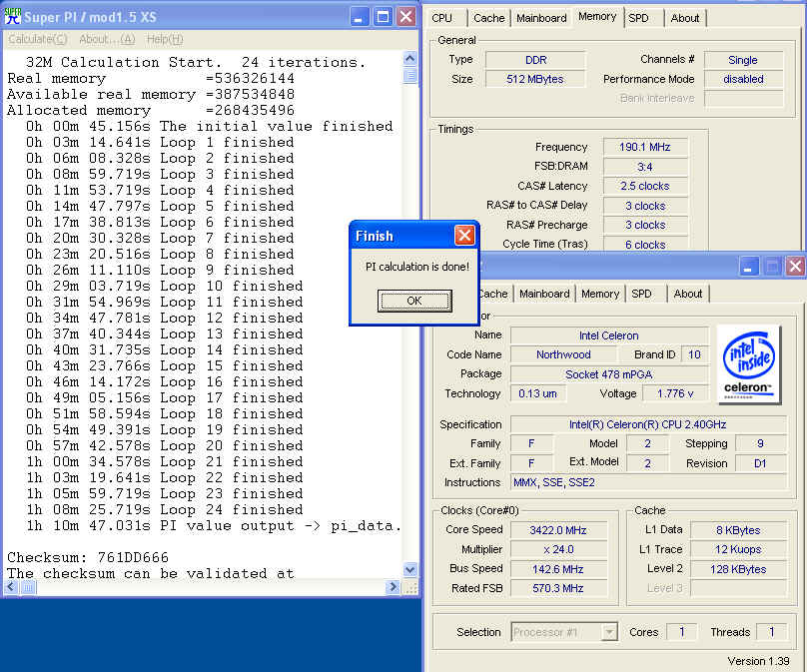Click scroll-down arrow in Super PI output
This screenshot has width=807, height=672.
(x=410, y=569)
